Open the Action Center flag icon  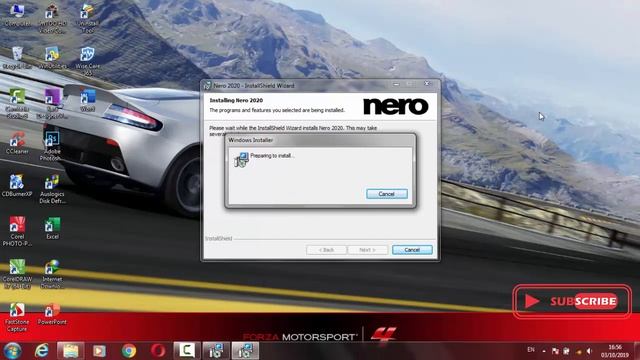coord(555,351)
